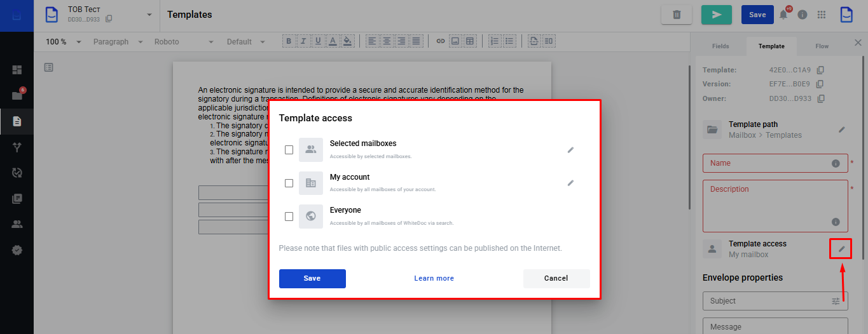Edit the Template path with pencil icon
This screenshot has height=334, width=868.
[x=842, y=130]
